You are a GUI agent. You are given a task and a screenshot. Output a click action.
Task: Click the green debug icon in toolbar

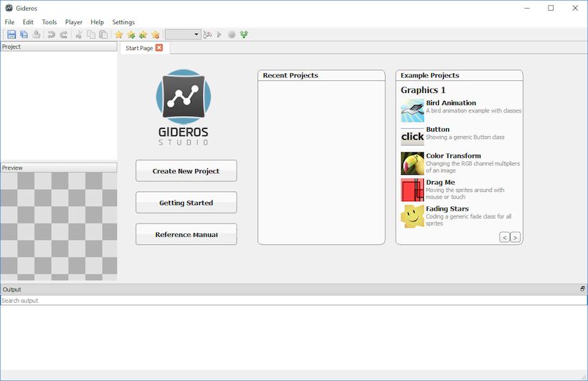pyautogui.click(x=244, y=35)
